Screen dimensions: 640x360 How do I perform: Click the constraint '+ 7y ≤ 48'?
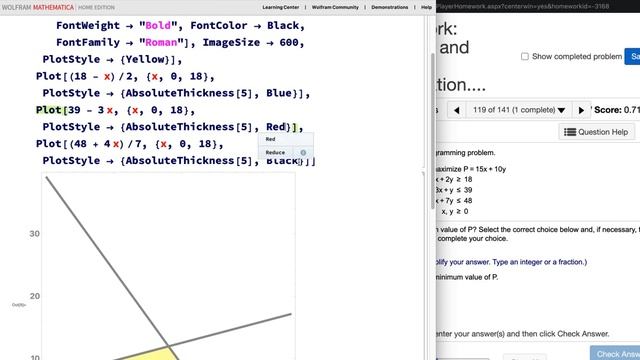[x=454, y=201]
